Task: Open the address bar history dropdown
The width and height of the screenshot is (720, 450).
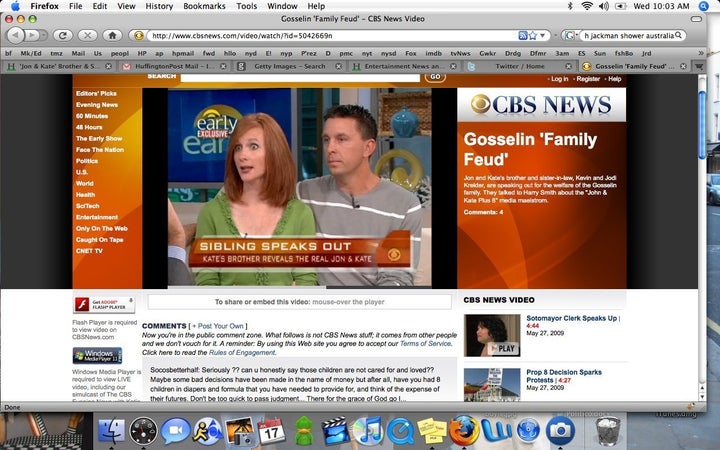Action: pyautogui.click(x=543, y=35)
